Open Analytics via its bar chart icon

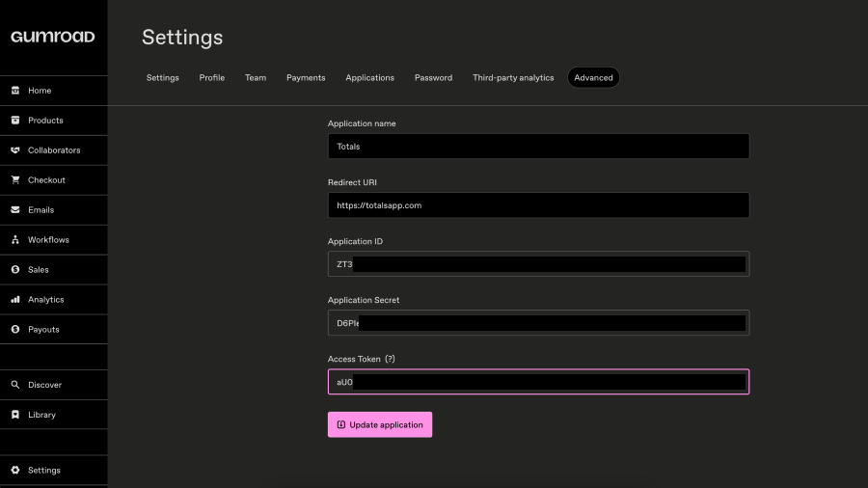[15, 299]
